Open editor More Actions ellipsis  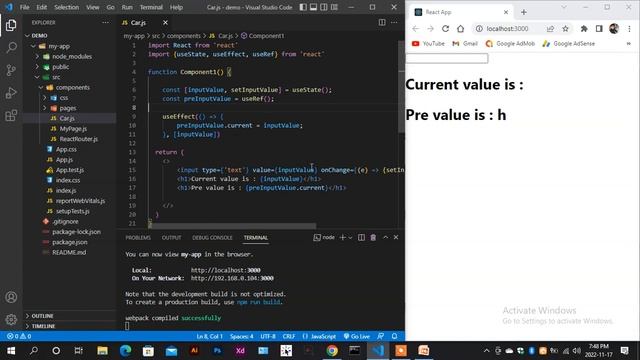[394, 22]
